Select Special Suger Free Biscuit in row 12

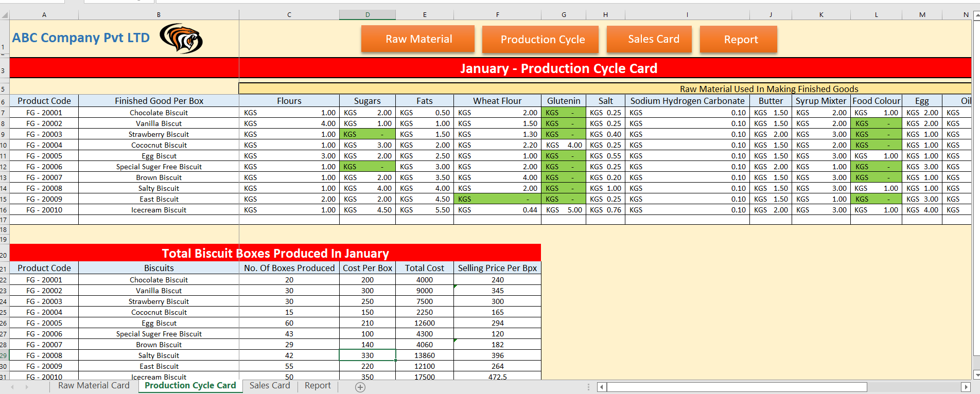[x=159, y=167]
